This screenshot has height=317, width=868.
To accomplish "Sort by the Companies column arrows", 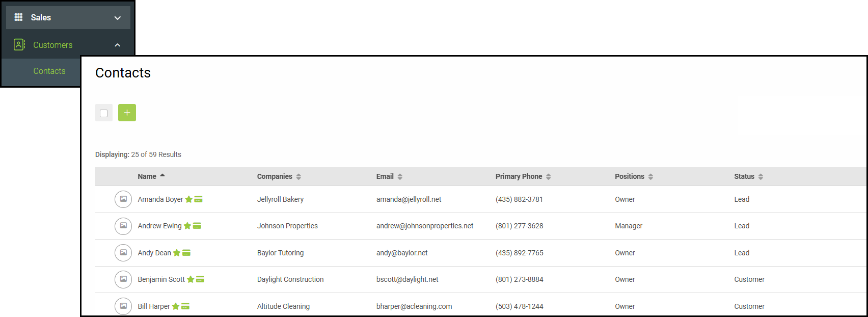I will click(299, 176).
